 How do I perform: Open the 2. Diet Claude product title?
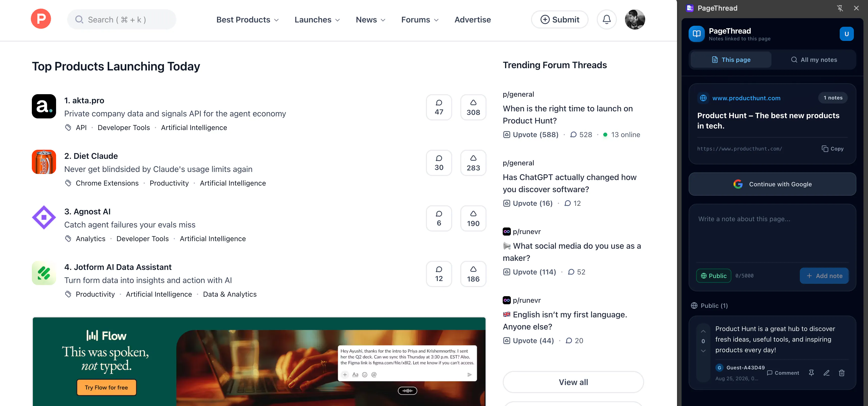click(x=91, y=156)
